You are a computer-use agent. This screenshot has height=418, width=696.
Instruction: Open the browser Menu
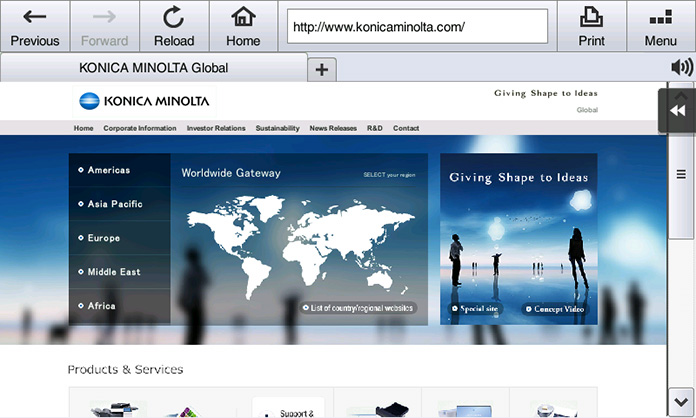coord(660,26)
